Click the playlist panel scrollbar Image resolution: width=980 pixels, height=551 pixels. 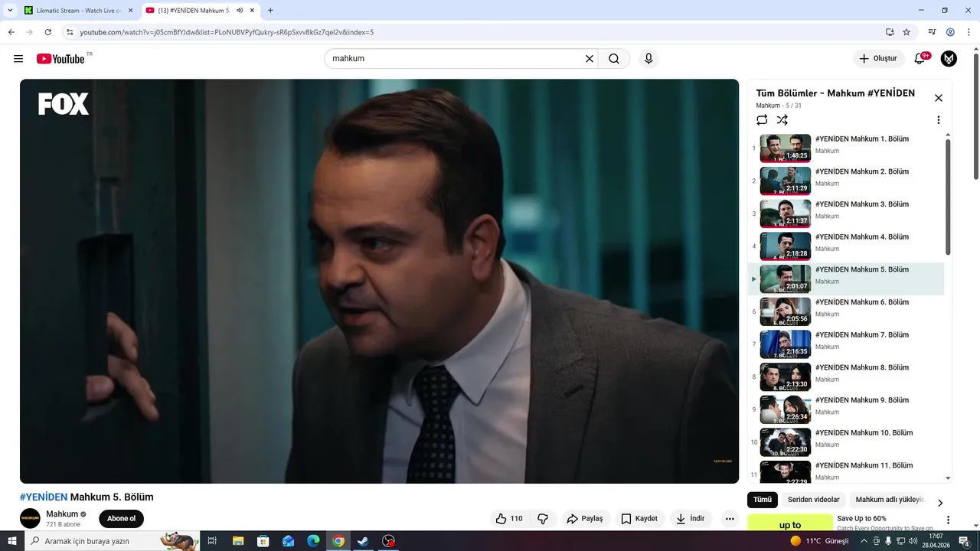[x=948, y=197]
